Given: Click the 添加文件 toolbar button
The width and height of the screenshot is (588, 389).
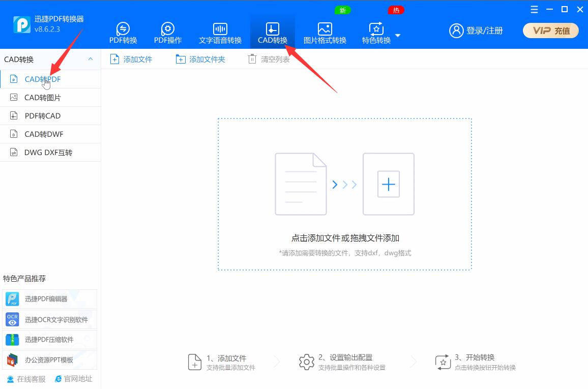Looking at the screenshot, I should point(131,59).
